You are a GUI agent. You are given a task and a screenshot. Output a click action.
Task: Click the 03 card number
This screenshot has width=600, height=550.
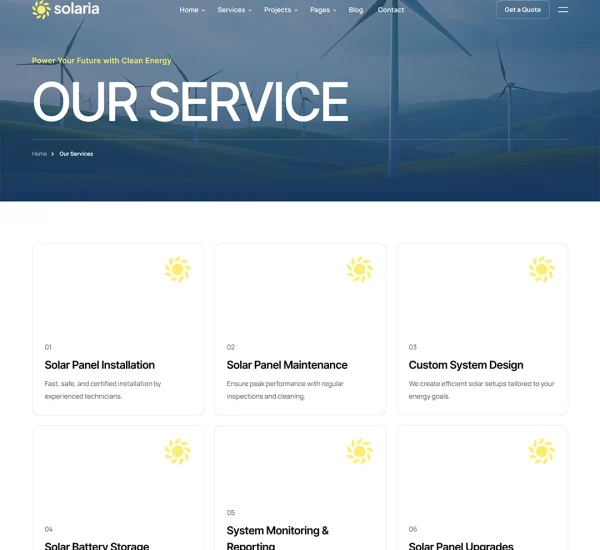click(412, 347)
